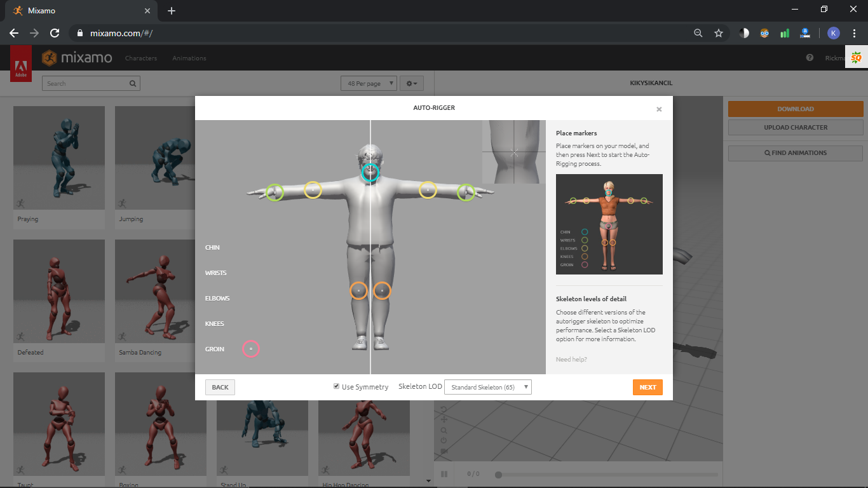Click the reset camera icon in the viewer
868x488 pixels.
click(444, 409)
